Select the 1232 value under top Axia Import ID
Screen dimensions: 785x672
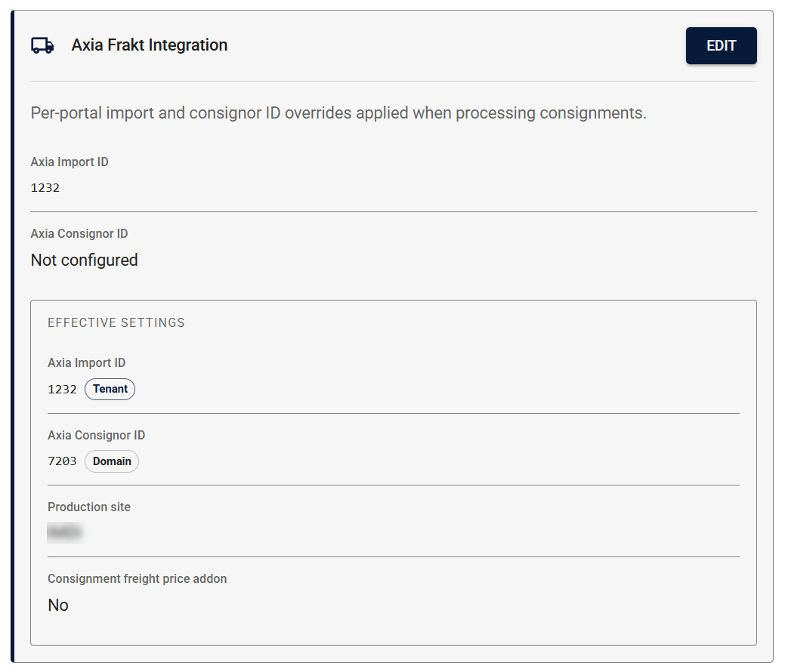click(x=45, y=188)
